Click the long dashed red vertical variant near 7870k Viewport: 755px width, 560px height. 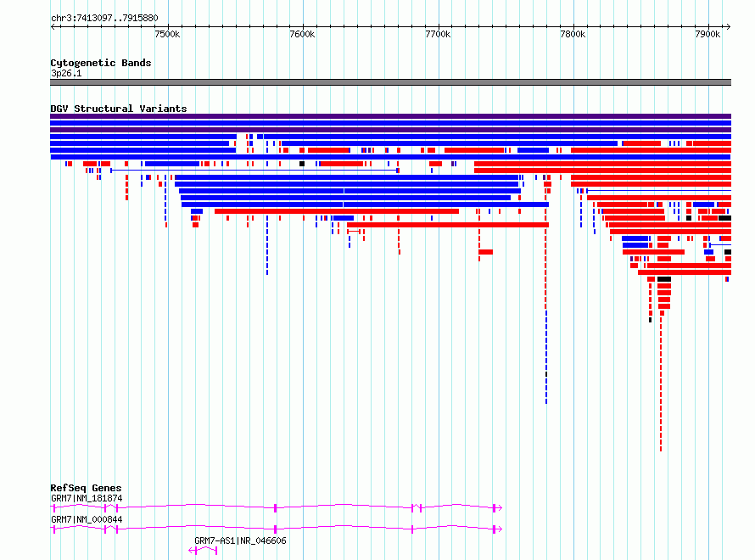(661, 383)
